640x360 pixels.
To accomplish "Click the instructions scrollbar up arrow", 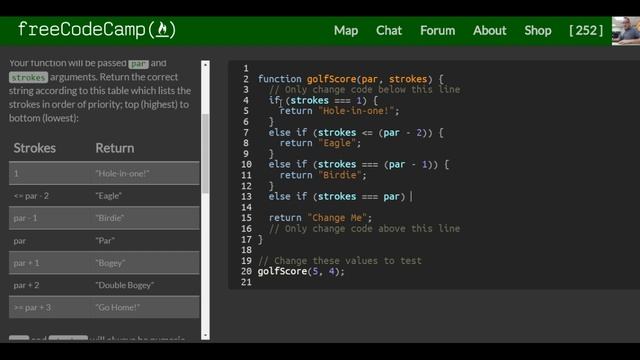I will click(x=205, y=65).
